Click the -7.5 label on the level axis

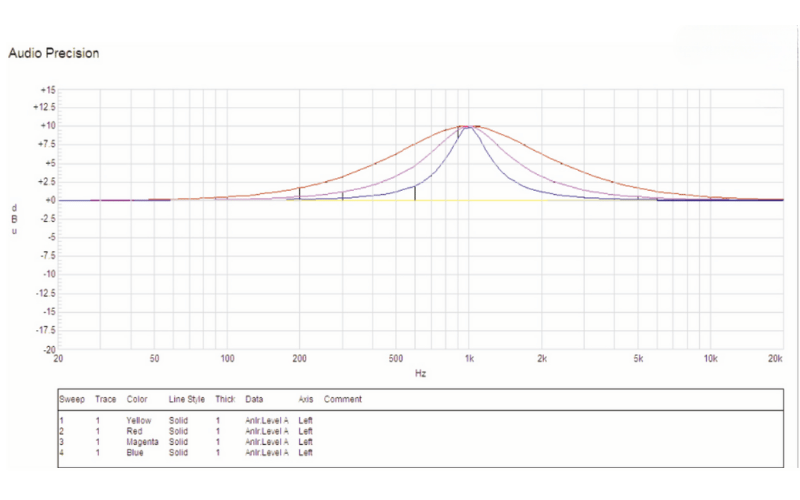point(47,256)
